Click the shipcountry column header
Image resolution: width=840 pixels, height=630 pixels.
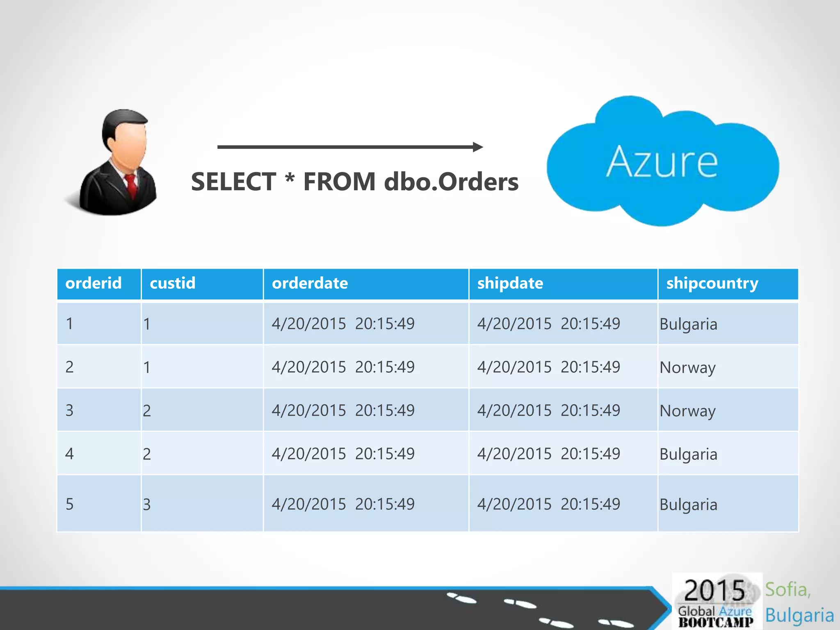pyautogui.click(x=712, y=283)
